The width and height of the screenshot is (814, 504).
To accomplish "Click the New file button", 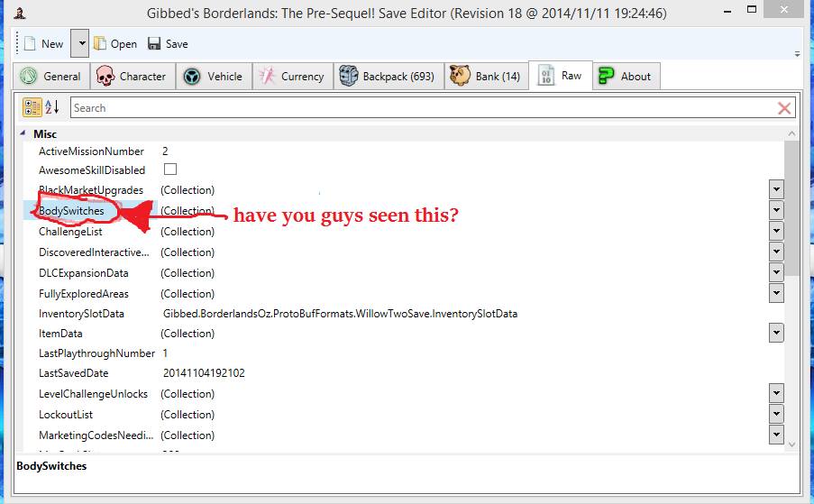I will pos(44,44).
